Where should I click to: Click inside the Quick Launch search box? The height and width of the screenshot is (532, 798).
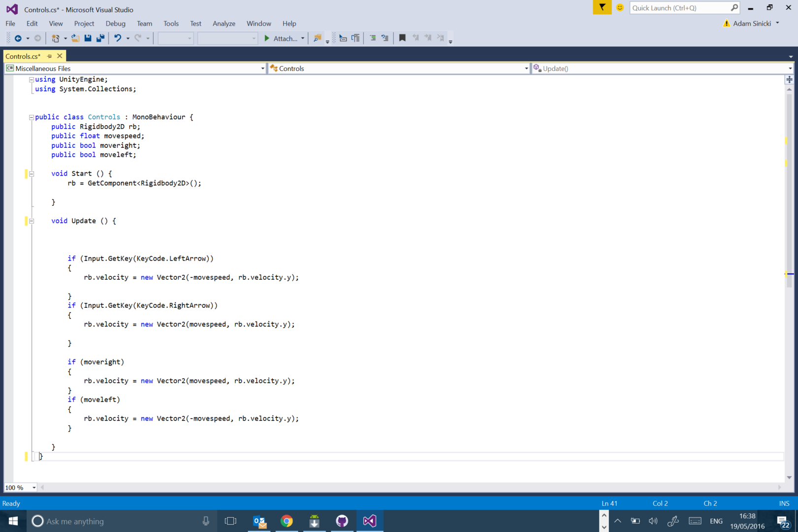pos(679,8)
